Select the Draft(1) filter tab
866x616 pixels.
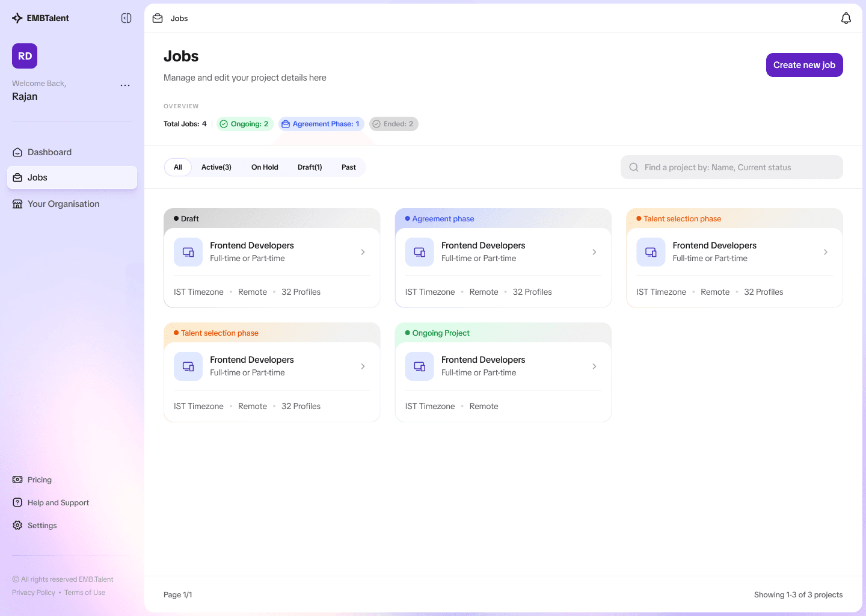pyautogui.click(x=310, y=167)
